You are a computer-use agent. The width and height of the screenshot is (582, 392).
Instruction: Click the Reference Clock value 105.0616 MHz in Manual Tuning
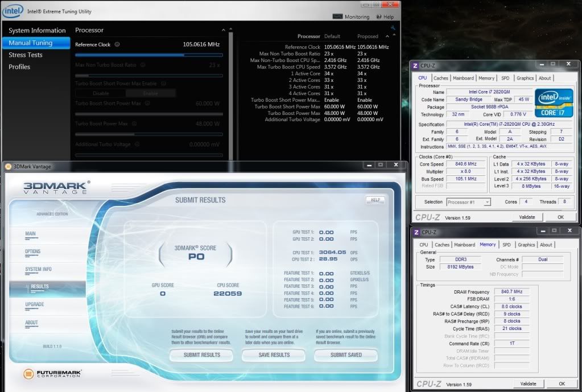pyautogui.click(x=201, y=44)
